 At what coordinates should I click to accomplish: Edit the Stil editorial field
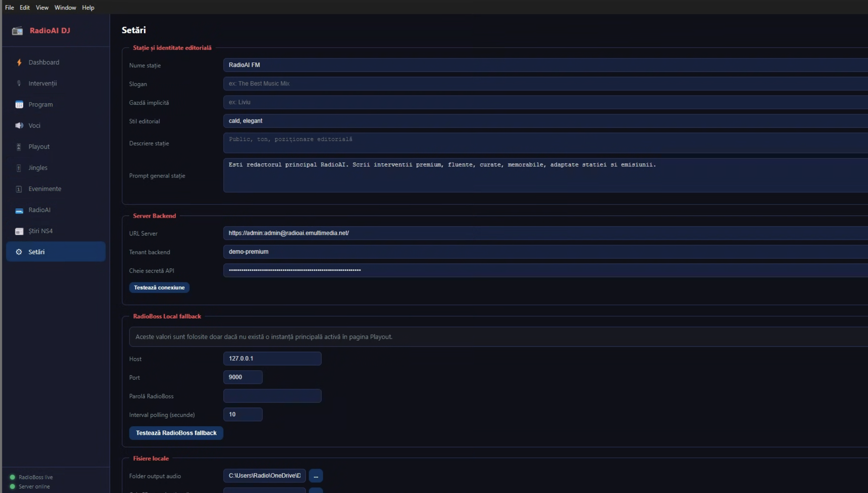click(545, 121)
